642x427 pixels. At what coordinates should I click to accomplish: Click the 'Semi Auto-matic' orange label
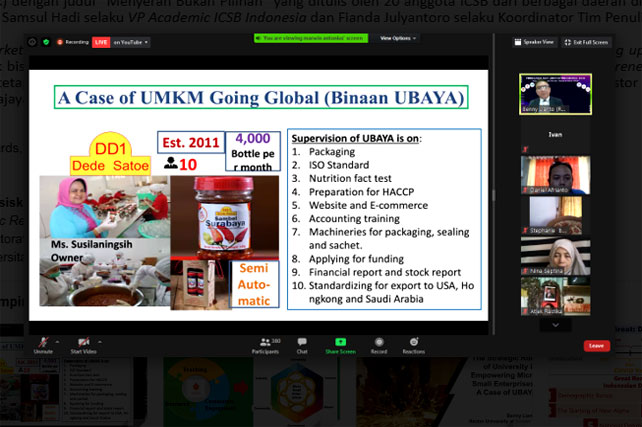point(254,284)
